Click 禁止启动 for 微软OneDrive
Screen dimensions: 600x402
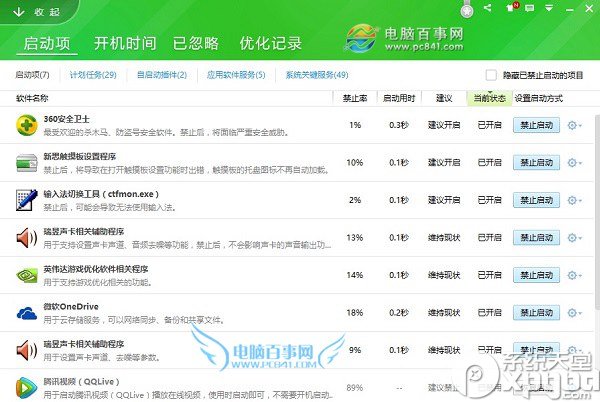[x=536, y=312]
